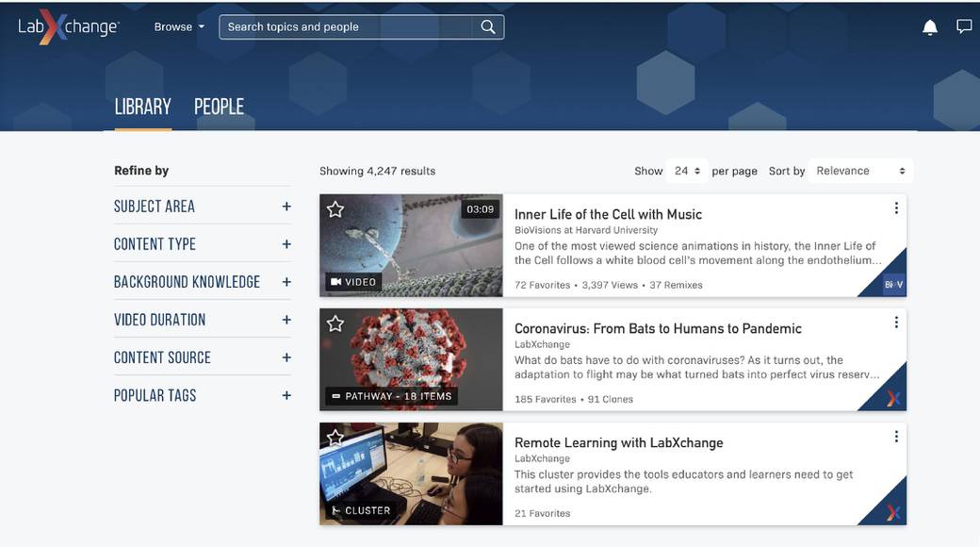
Task: Favorite the Inner Life of the Cell video
Action: 335,208
